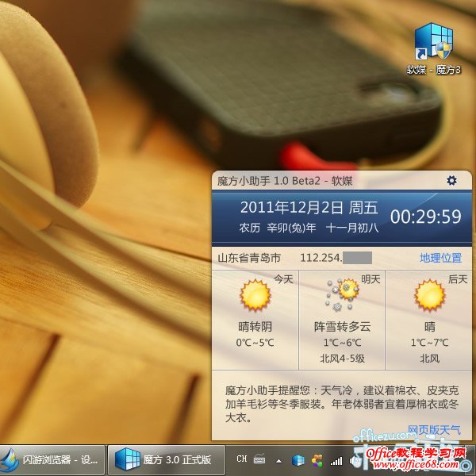476x476 pixels.
Task: Switch to 魔方 3.0 正式版 taskbar window
Action: tap(167, 460)
